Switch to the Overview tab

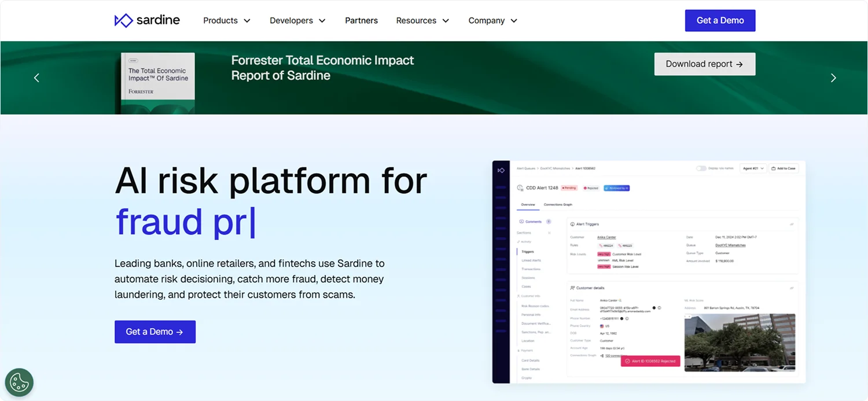click(x=528, y=205)
